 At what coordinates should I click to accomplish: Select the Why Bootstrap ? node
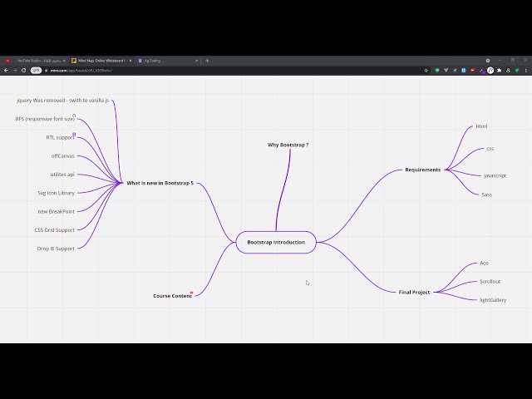288,145
